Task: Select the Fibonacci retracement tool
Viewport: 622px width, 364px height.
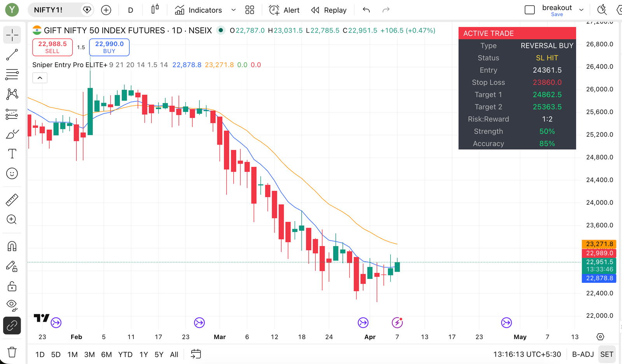Action: pyautogui.click(x=12, y=74)
